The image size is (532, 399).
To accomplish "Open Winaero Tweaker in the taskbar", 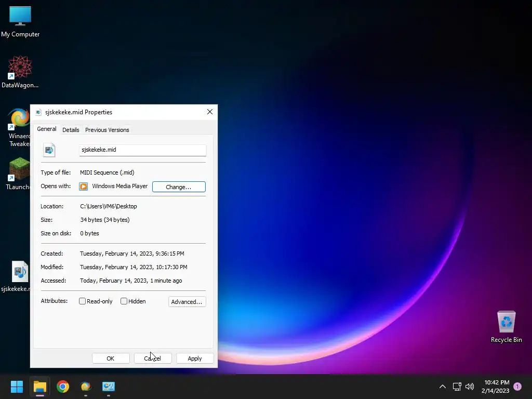I will [x=86, y=387].
